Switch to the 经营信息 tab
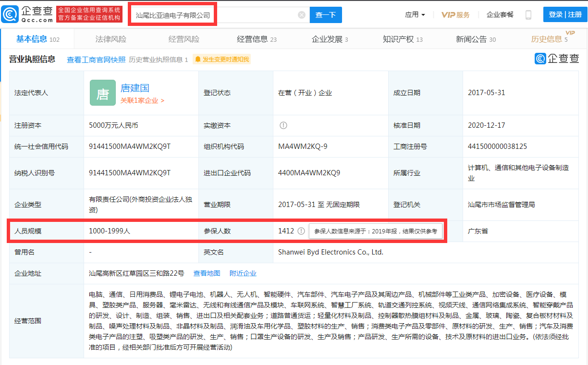This screenshot has width=588, height=365. point(257,39)
